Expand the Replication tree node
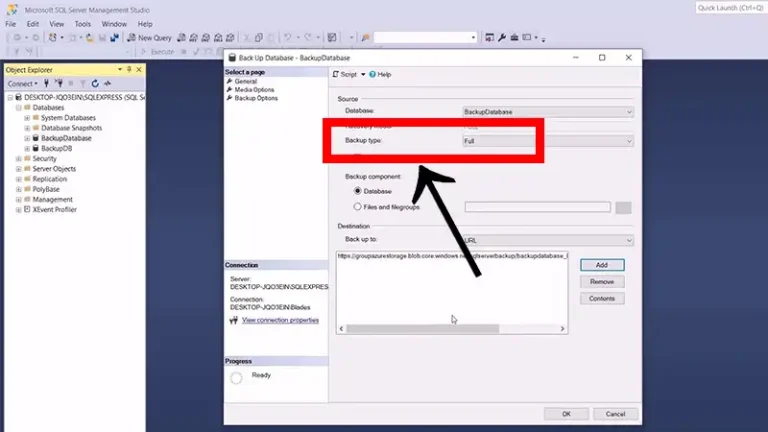768x432 pixels. coord(19,179)
